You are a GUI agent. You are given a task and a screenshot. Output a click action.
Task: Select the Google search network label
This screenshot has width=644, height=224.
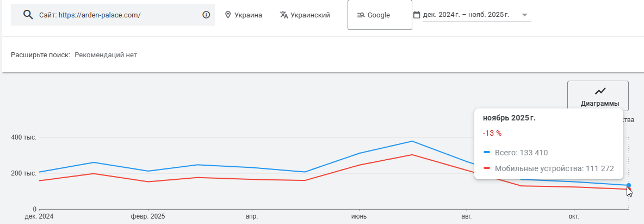pyautogui.click(x=379, y=15)
